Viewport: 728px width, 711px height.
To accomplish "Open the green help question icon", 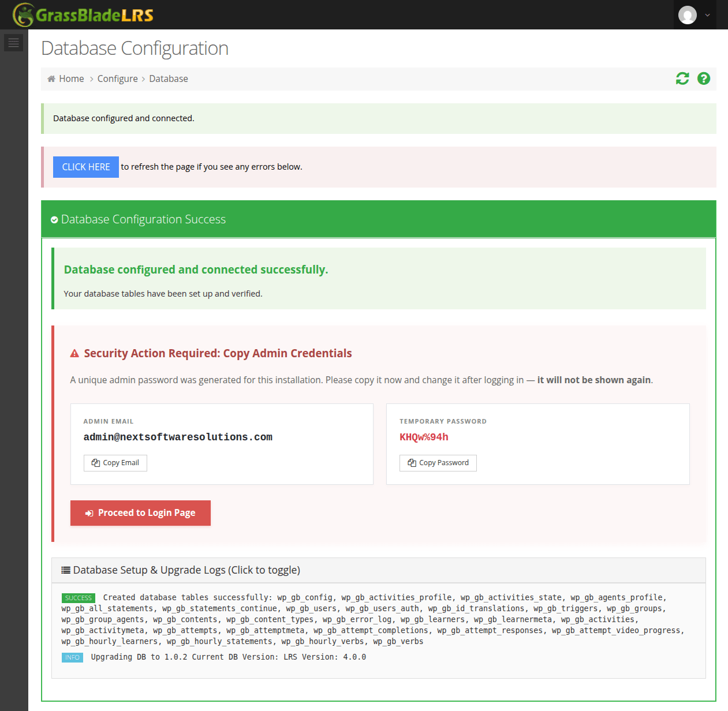I will pyautogui.click(x=703, y=78).
